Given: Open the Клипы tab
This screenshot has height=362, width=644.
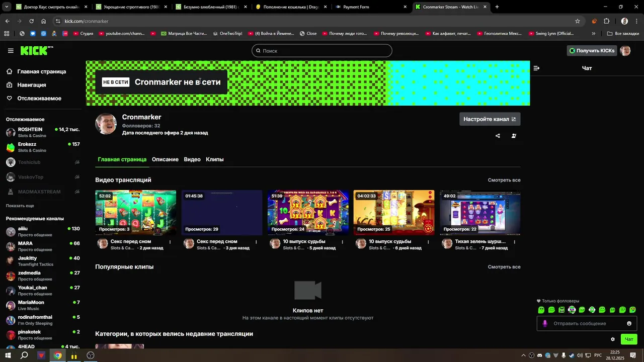Looking at the screenshot, I should pos(215,159).
